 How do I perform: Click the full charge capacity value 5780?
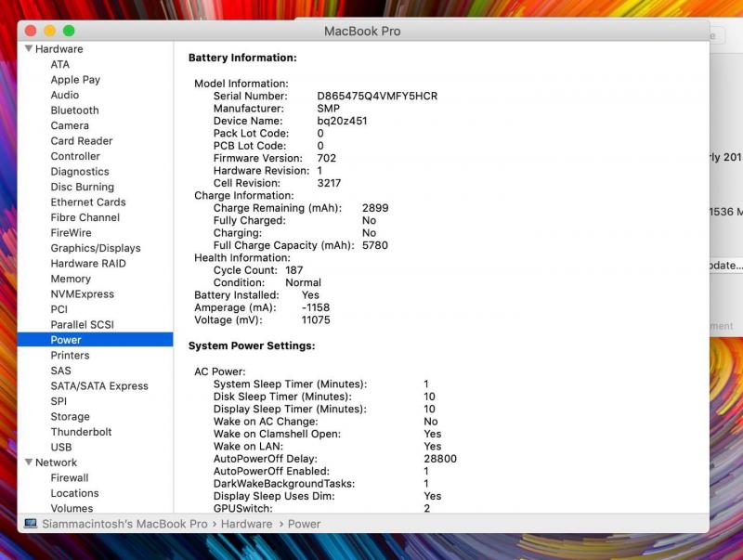pyautogui.click(x=375, y=245)
